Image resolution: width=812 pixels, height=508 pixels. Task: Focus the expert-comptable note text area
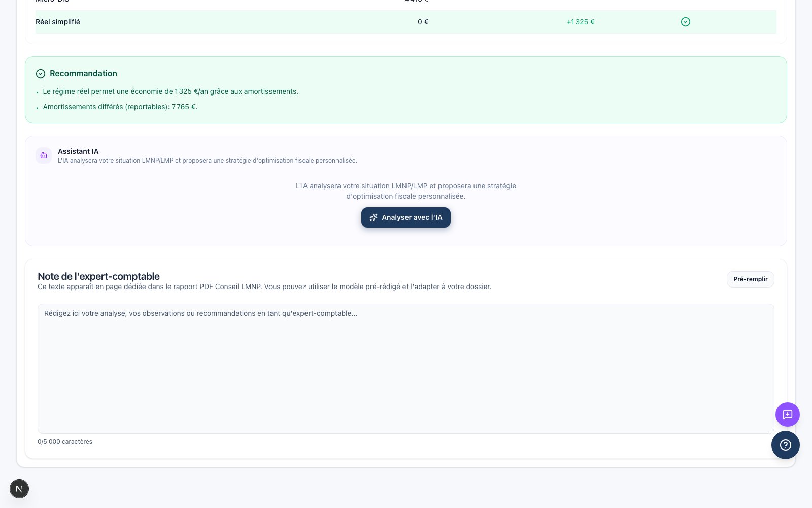pos(406,369)
